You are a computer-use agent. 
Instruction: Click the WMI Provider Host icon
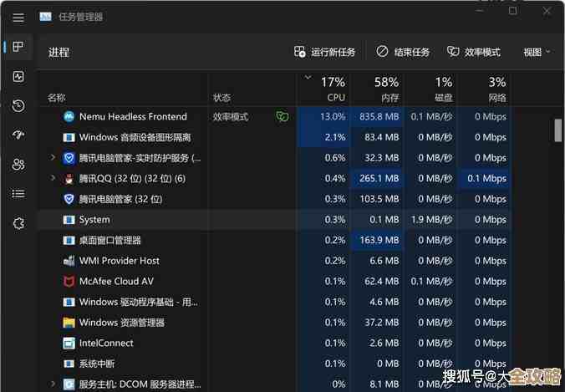[x=69, y=261]
